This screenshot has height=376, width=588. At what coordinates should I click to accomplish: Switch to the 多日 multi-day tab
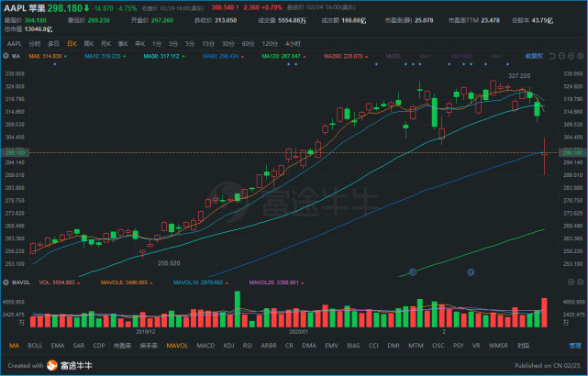[x=53, y=44]
